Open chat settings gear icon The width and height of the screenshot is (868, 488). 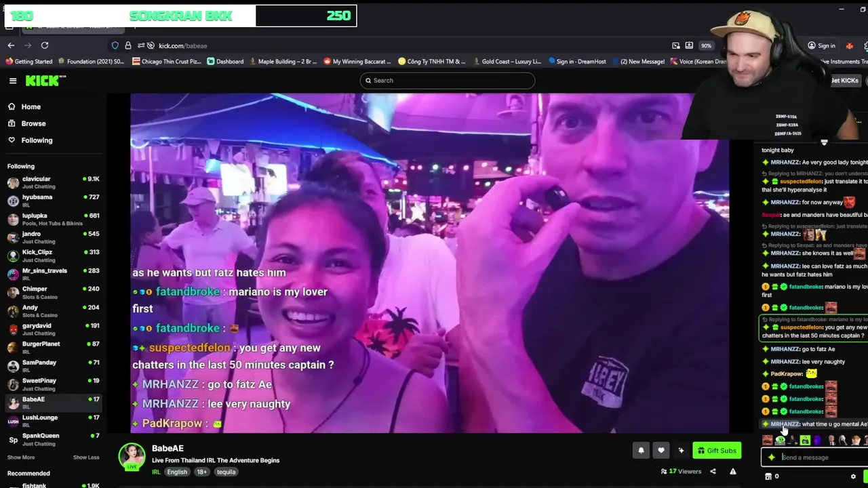coord(853,476)
